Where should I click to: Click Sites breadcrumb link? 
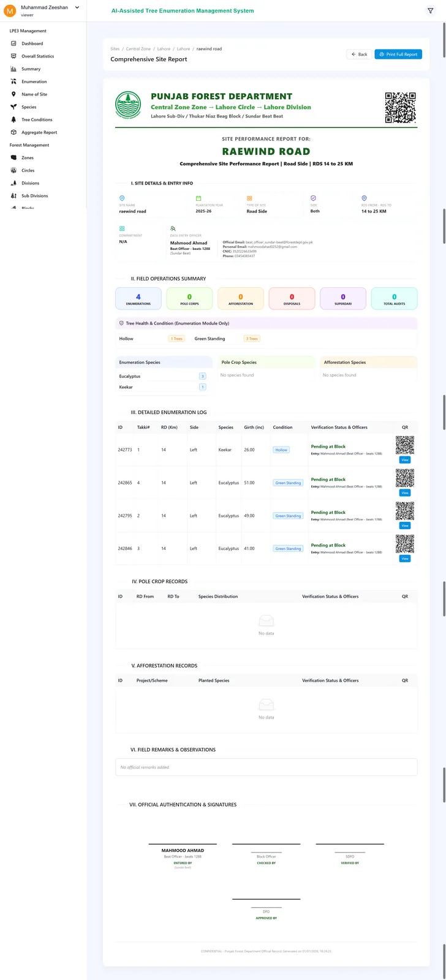[x=115, y=49]
